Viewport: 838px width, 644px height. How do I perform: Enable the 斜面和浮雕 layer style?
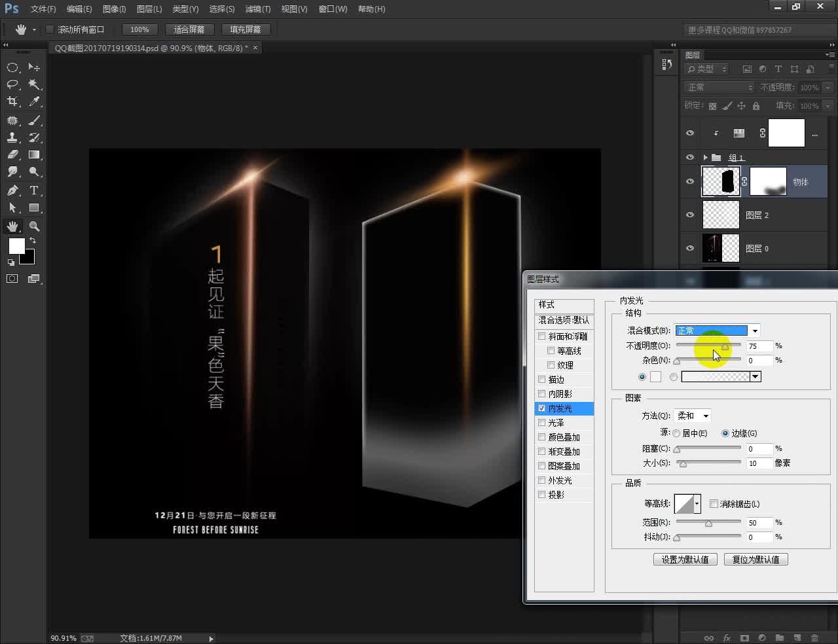point(542,336)
